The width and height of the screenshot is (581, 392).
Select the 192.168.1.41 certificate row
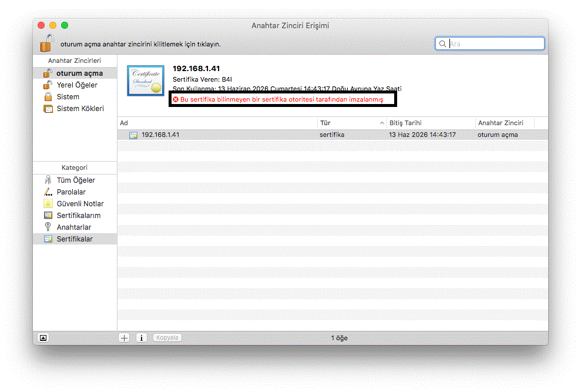[x=333, y=135]
